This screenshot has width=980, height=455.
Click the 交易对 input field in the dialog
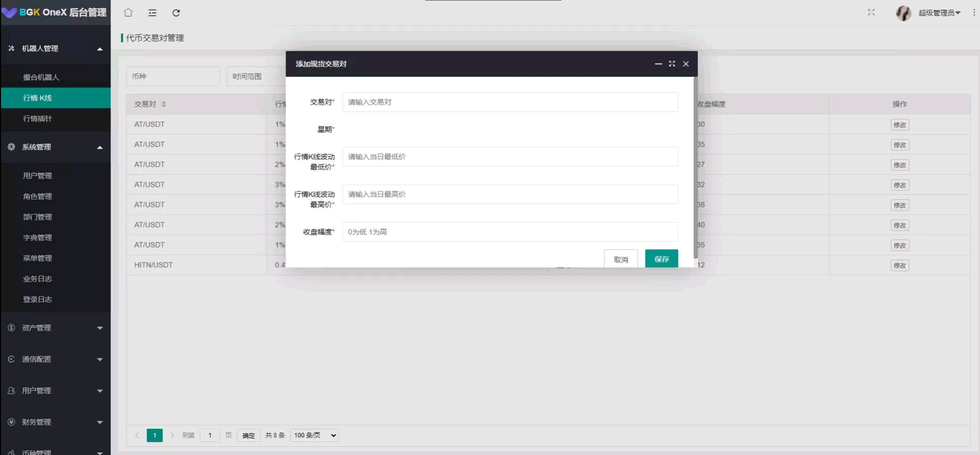[x=509, y=102]
